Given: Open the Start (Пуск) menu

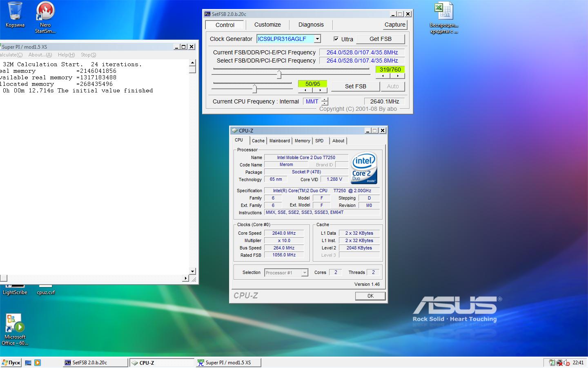Looking at the screenshot, I should coord(11,363).
